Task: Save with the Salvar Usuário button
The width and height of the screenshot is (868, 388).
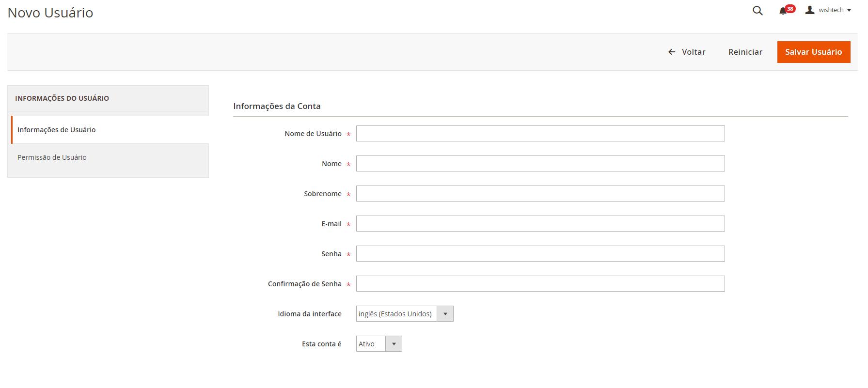Action: [814, 52]
